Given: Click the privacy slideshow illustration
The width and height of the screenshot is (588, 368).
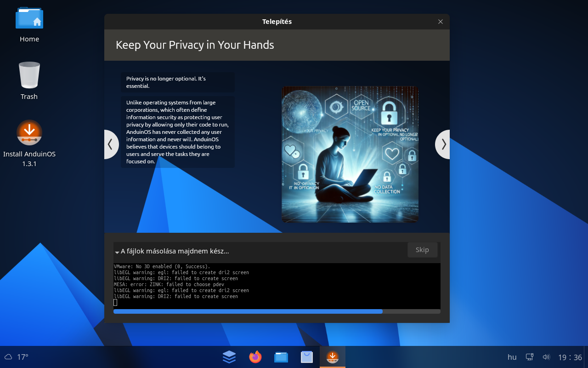Looking at the screenshot, I should [x=350, y=154].
